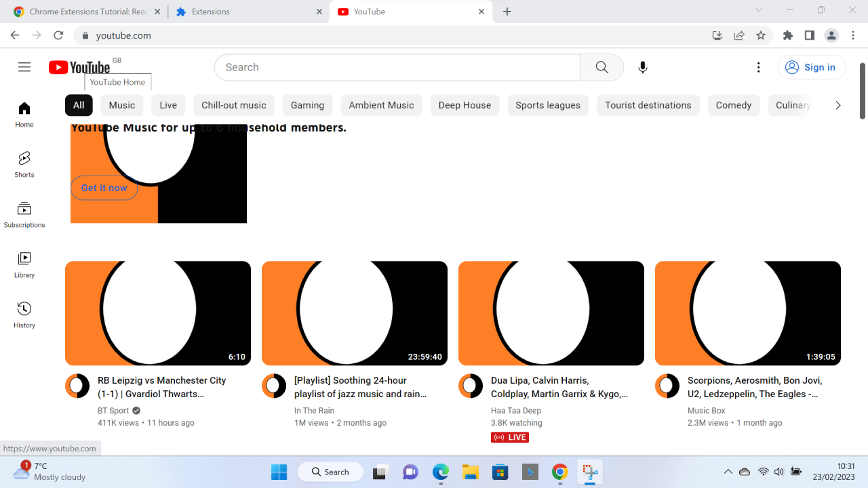Open the Scorpions, Aerosmith, Bon Jovi title
This screenshot has width=868, height=488.
pos(753,387)
